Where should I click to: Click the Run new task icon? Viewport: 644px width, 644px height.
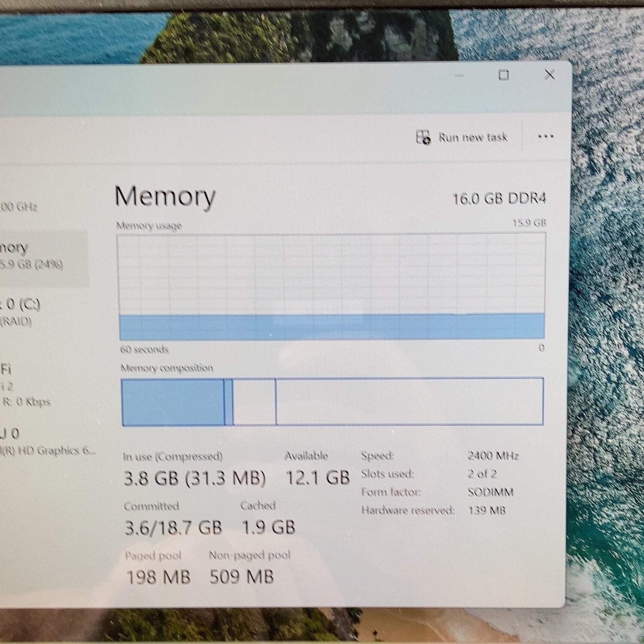coord(423,137)
